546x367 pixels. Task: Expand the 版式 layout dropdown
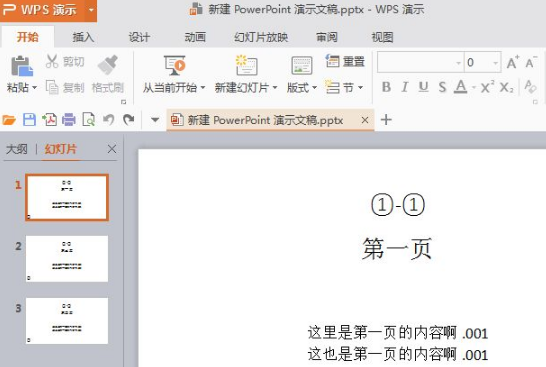tap(314, 87)
